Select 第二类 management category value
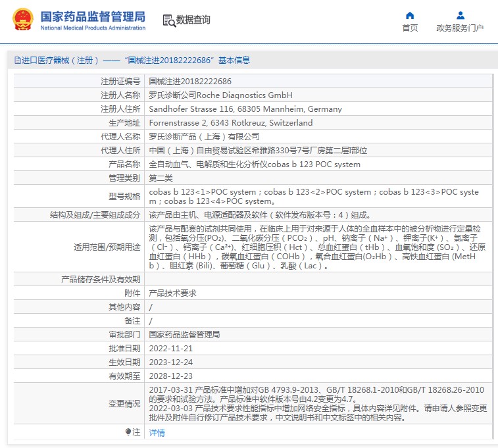 tap(161, 178)
